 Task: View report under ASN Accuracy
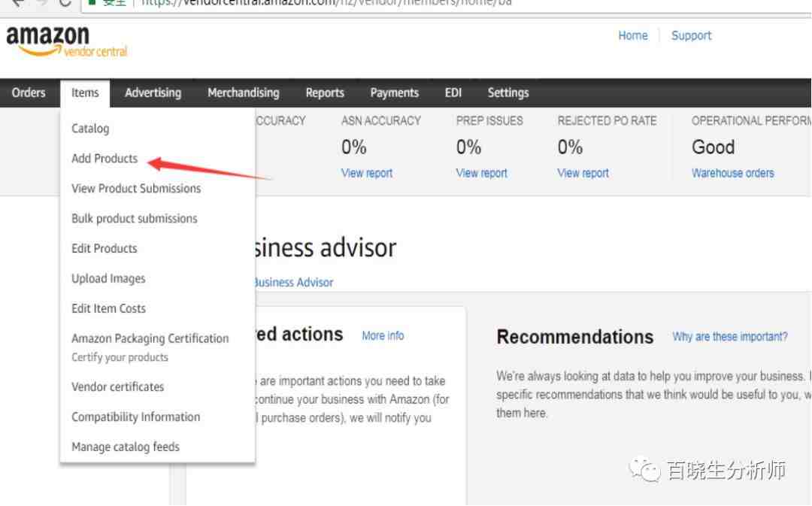[x=367, y=174]
